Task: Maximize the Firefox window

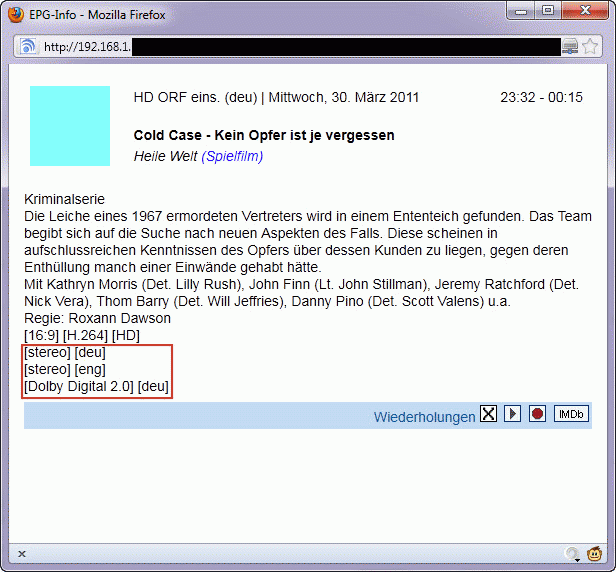Action: coord(548,11)
